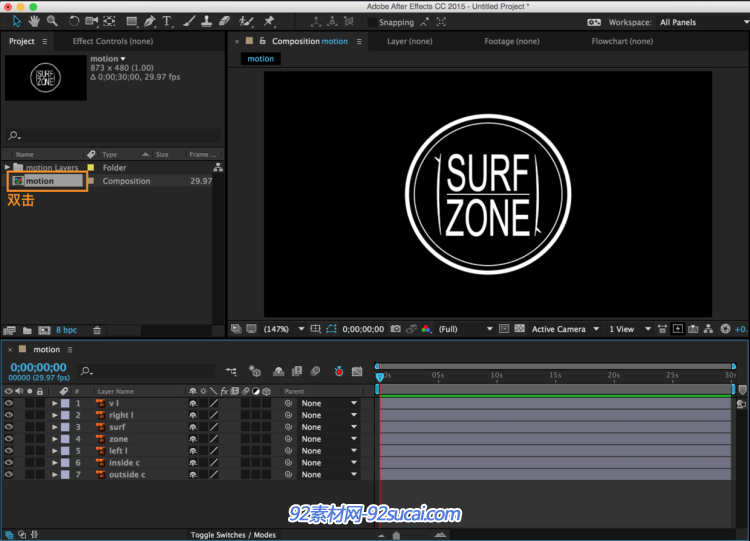This screenshot has width=750, height=541.
Task: Click yellow label of 'motion Layers' folder
Action: (x=91, y=167)
